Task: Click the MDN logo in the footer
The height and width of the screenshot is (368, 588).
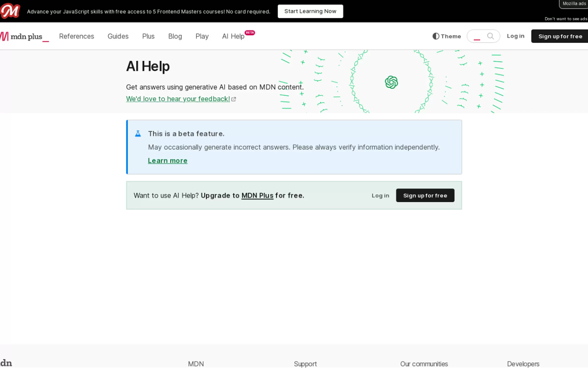Action: 6,363
